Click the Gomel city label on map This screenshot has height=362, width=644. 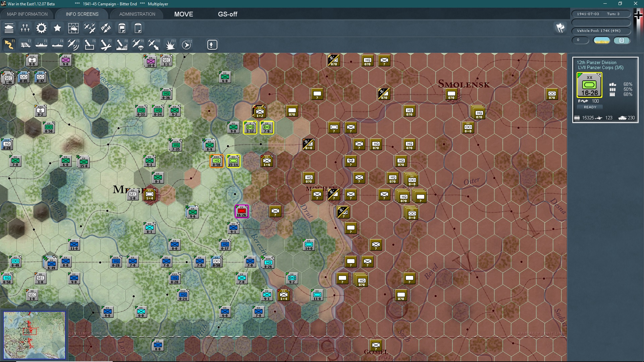point(376,352)
